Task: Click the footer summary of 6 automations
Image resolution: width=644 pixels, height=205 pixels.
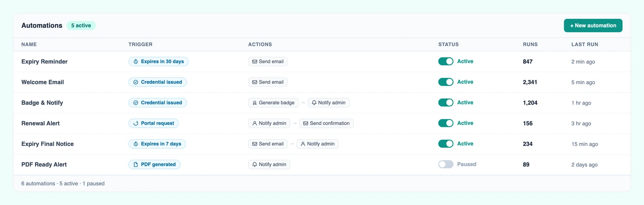Action: pyautogui.click(x=63, y=184)
